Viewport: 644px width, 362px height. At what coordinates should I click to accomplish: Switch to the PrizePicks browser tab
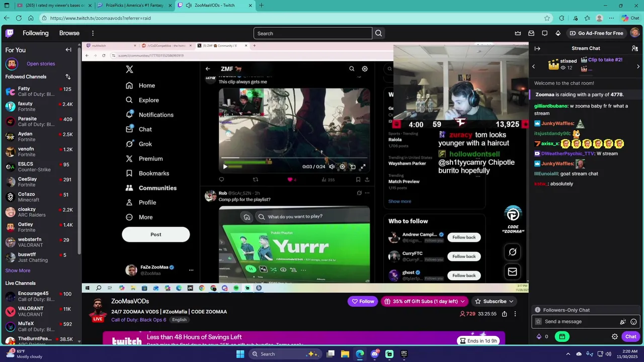point(133,6)
